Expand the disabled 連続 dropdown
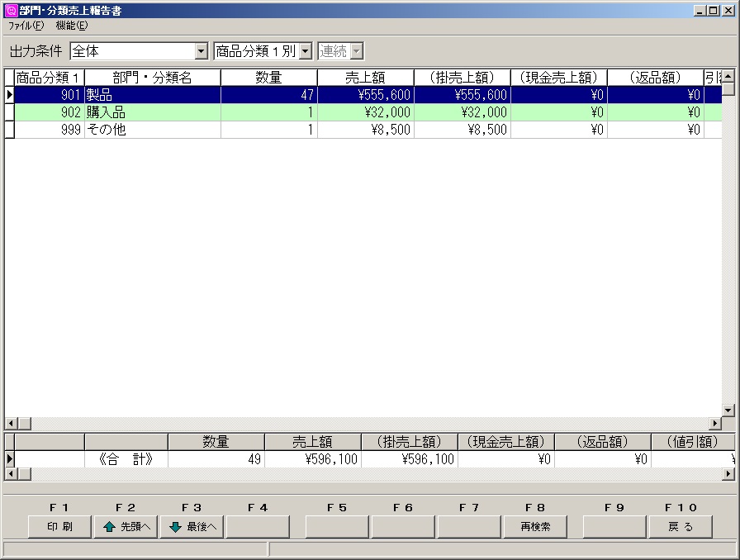 coord(357,51)
